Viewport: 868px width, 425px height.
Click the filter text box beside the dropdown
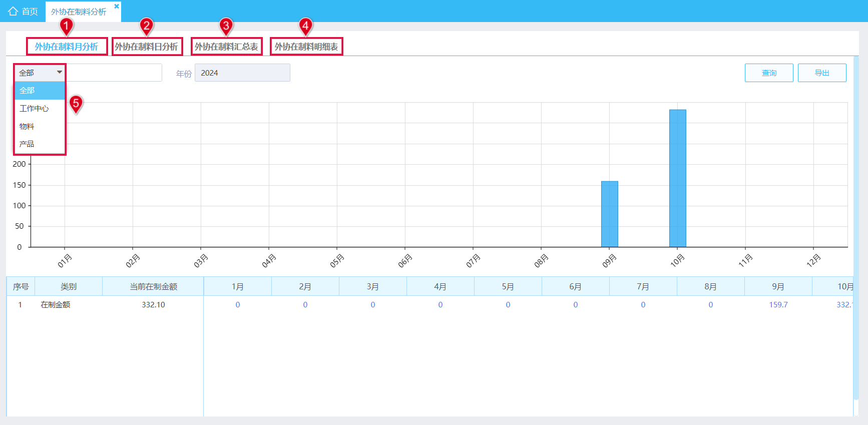[x=114, y=73]
